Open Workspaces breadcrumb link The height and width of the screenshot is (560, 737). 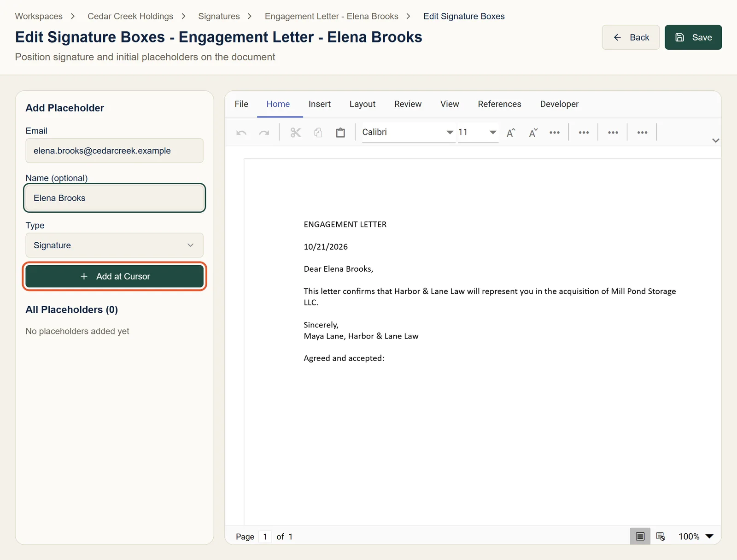(x=39, y=16)
